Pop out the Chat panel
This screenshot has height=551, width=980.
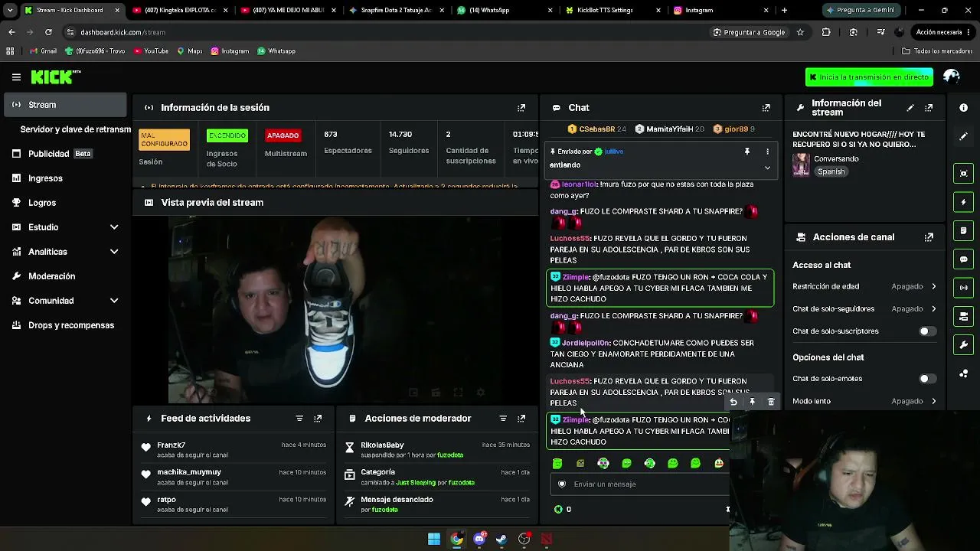tap(766, 108)
